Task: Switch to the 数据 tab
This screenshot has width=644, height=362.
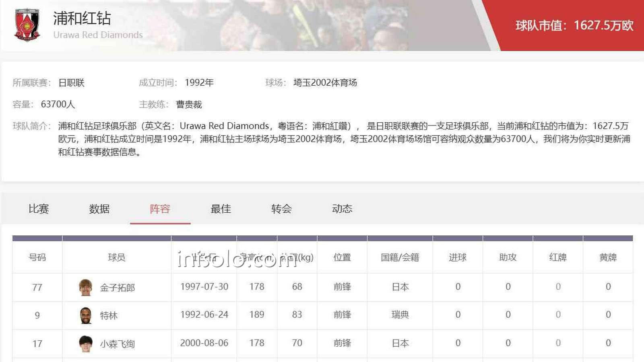Action: [99, 209]
